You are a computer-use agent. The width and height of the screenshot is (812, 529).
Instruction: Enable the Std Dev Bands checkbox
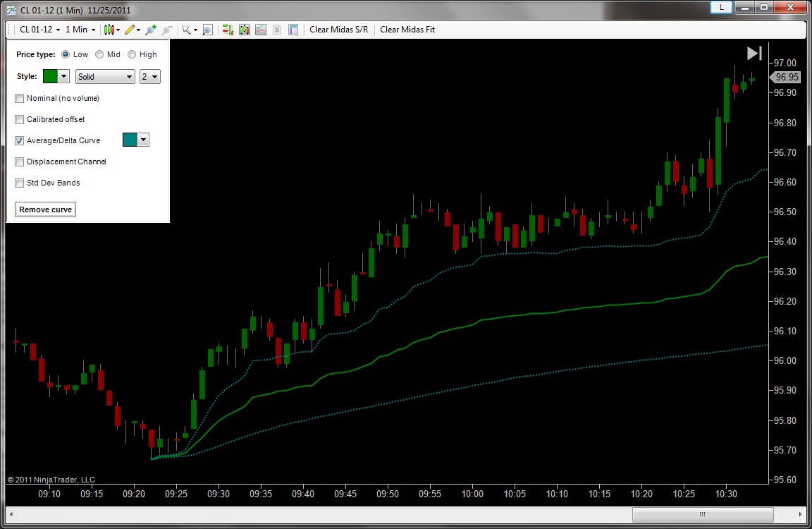pyautogui.click(x=20, y=183)
